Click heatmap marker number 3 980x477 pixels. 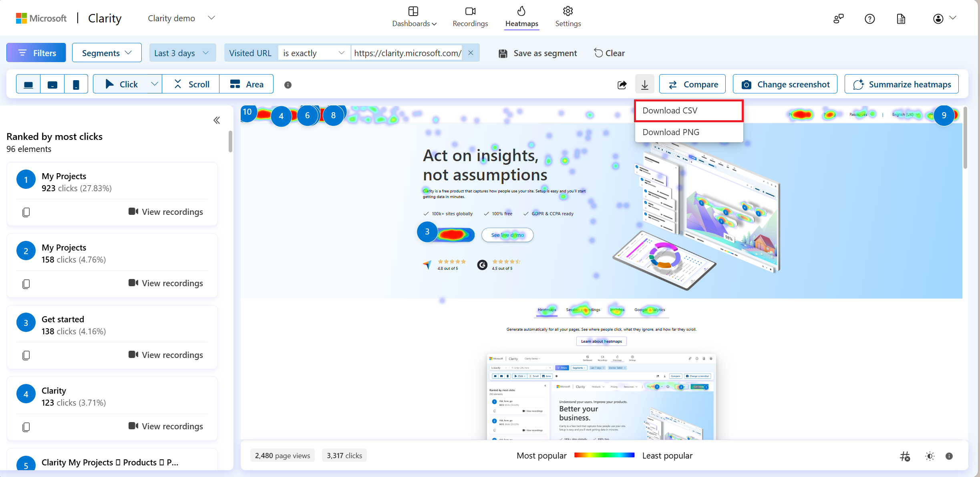pyautogui.click(x=427, y=232)
